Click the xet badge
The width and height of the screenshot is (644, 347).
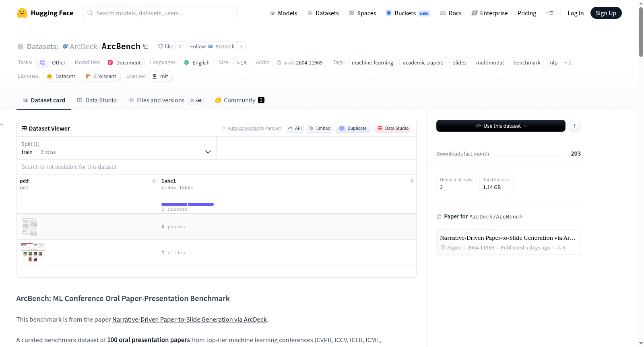[x=196, y=100]
